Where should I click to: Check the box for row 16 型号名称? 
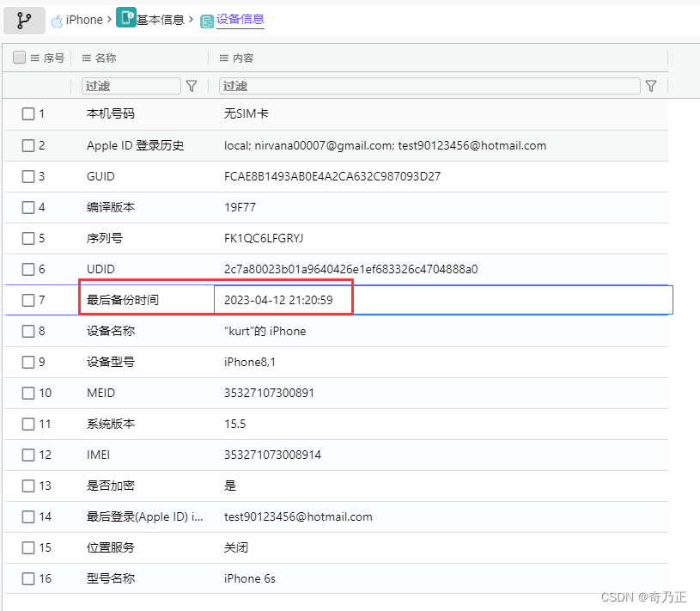(x=28, y=578)
